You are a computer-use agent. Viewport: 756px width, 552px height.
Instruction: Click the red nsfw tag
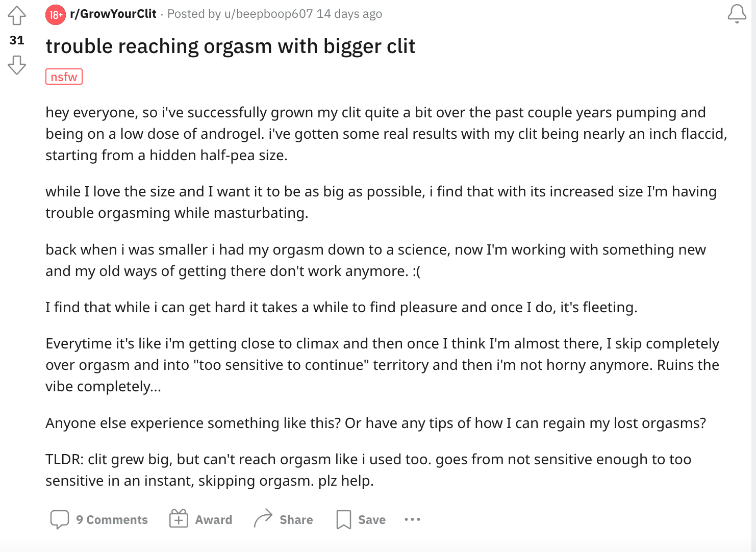pos(64,77)
